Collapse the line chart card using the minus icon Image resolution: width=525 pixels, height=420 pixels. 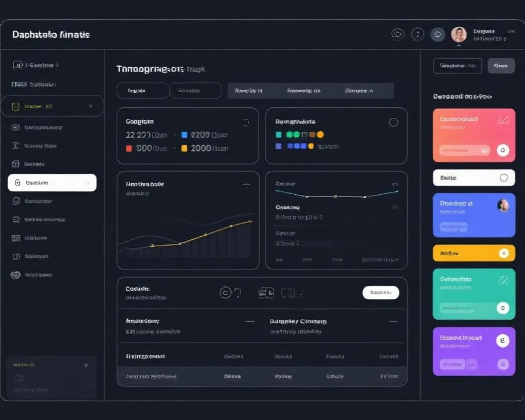click(x=246, y=185)
